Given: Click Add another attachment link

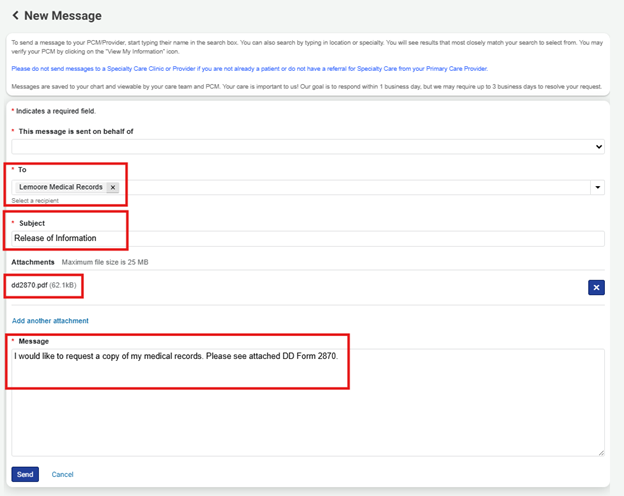Looking at the screenshot, I should click(x=50, y=321).
